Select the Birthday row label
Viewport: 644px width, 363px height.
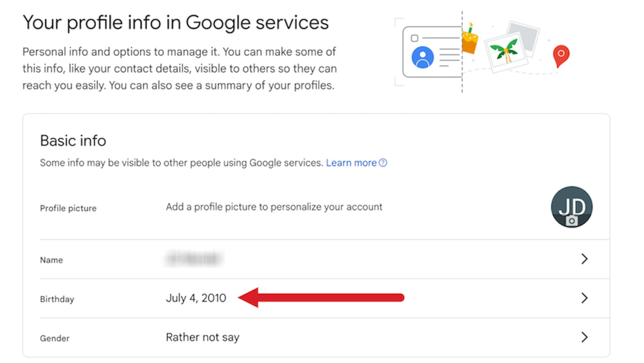tap(57, 299)
